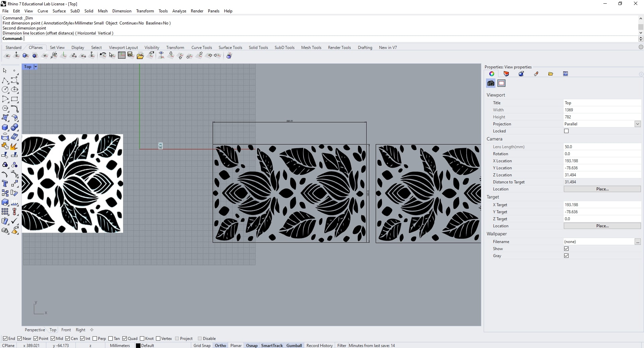Toggle Grid Snap in status bar

click(x=202, y=345)
